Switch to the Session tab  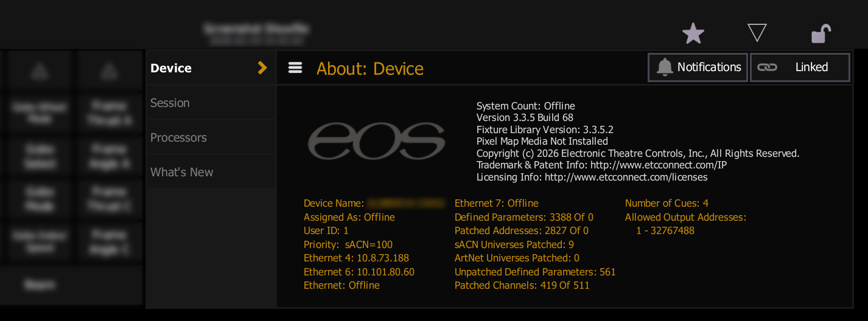pos(170,103)
